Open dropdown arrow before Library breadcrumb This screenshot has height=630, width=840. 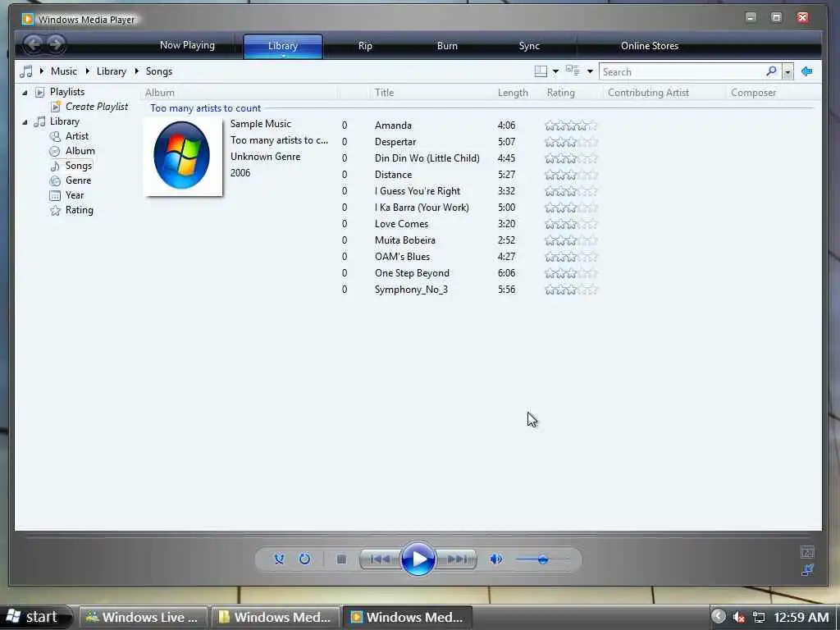87,71
